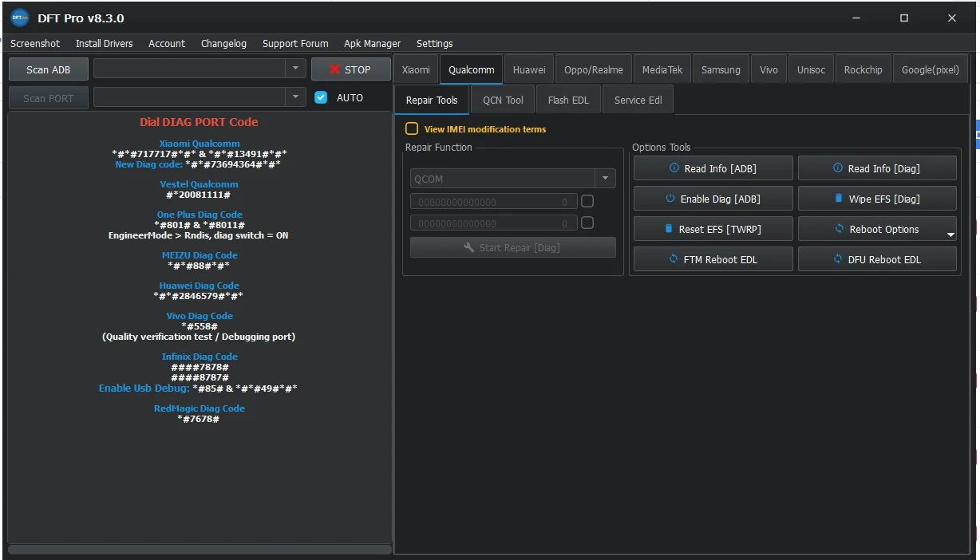Switch to the Rockchip tab
980x560 pixels.
pos(863,69)
